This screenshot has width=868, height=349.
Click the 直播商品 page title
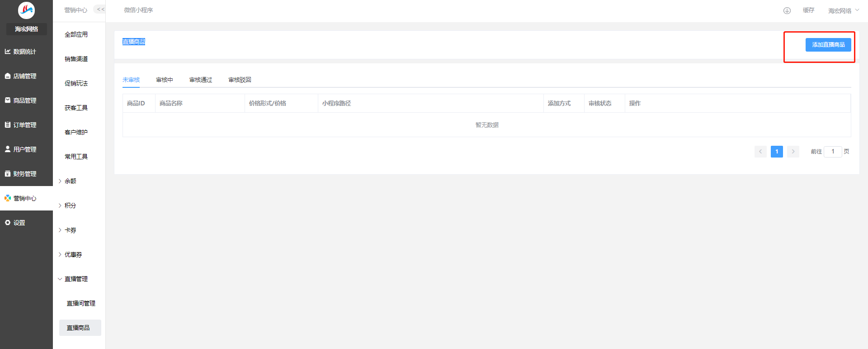134,42
